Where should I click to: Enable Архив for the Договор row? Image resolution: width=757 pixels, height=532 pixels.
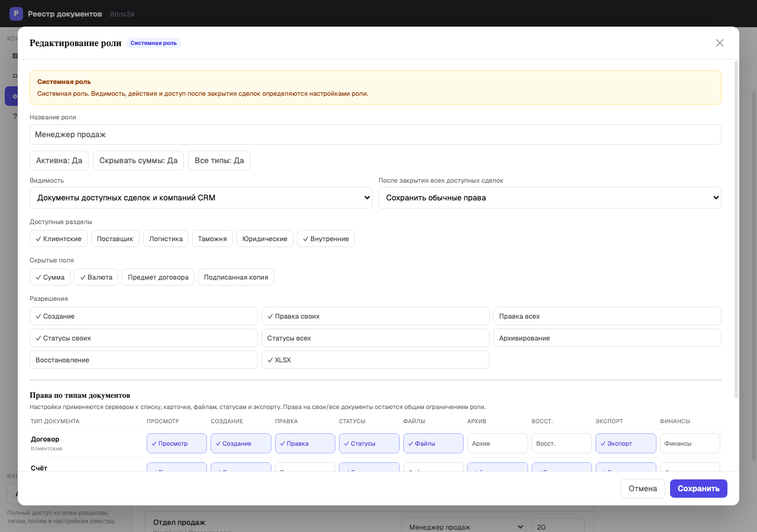[497, 443]
